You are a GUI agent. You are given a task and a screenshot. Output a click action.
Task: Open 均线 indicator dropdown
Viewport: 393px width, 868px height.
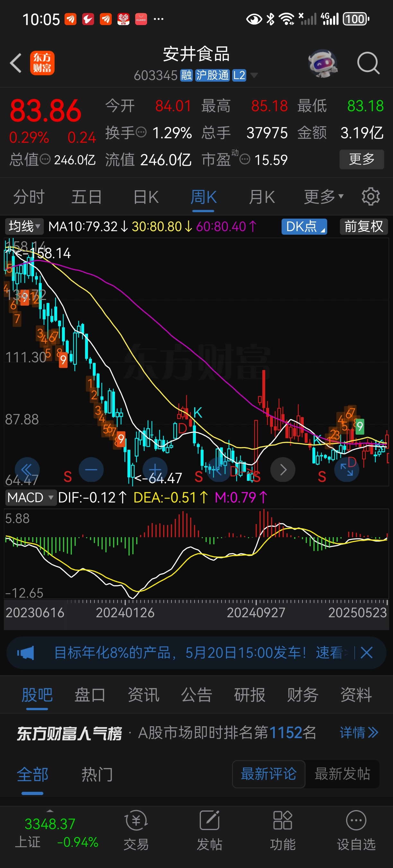point(24,226)
